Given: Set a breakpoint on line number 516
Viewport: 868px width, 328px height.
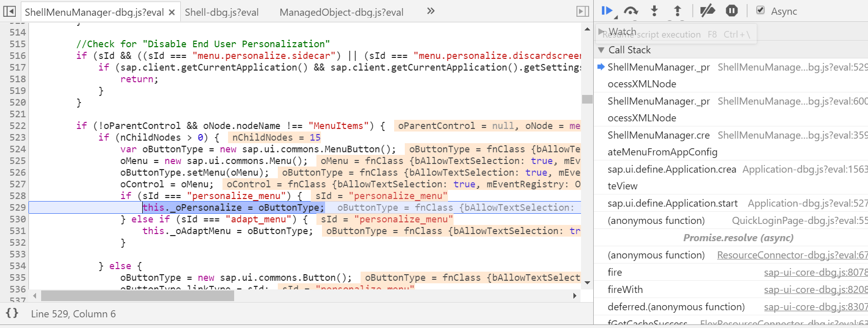Looking at the screenshot, I should click(18, 55).
